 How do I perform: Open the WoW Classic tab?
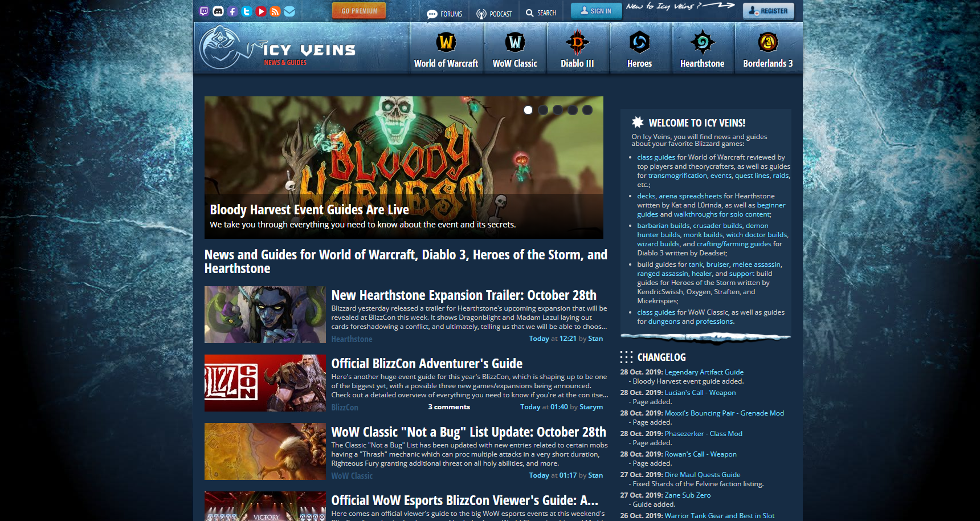pyautogui.click(x=515, y=48)
